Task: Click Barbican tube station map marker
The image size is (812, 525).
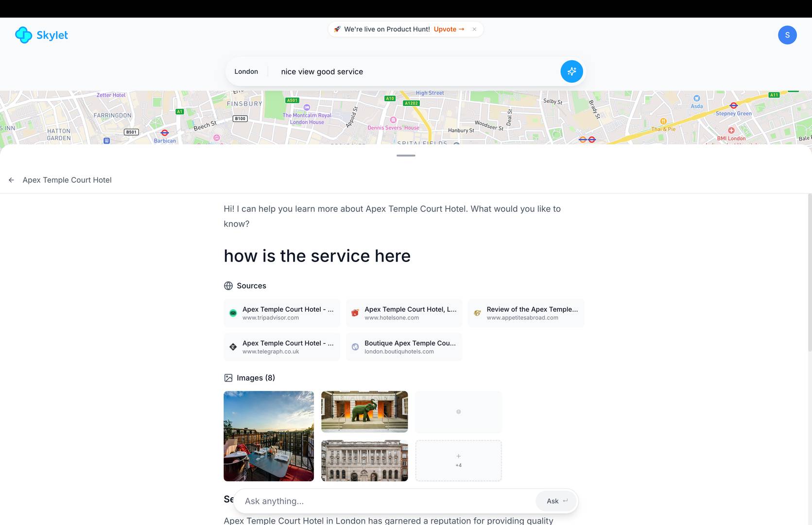Action: pyautogui.click(x=165, y=132)
